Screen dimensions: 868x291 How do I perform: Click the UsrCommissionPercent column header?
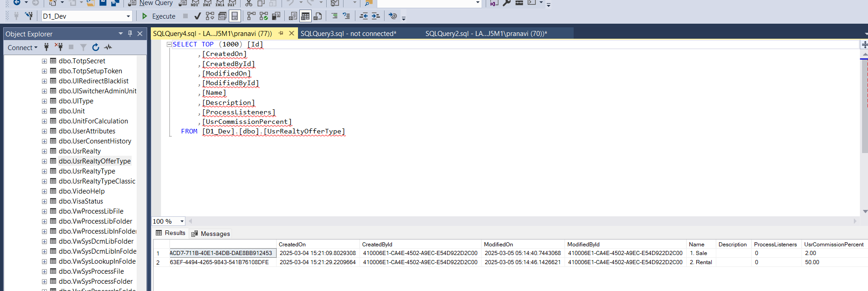click(834, 245)
